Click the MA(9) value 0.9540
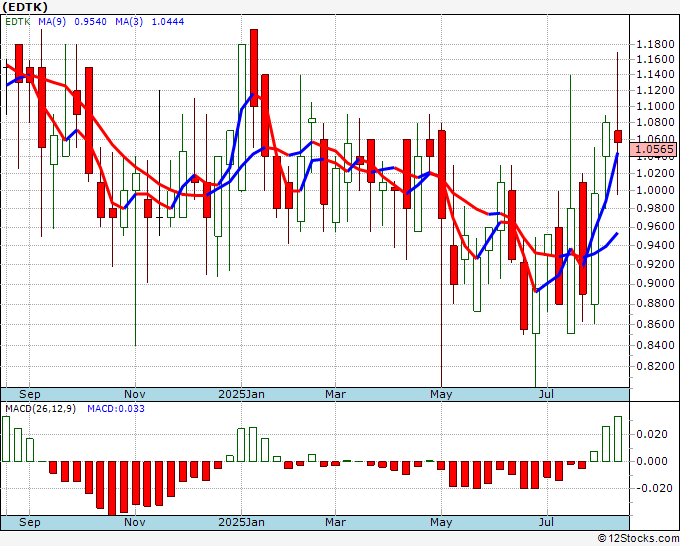Viewport: 680px width, 546px height. pyautogui.click(x=90, y=22)
